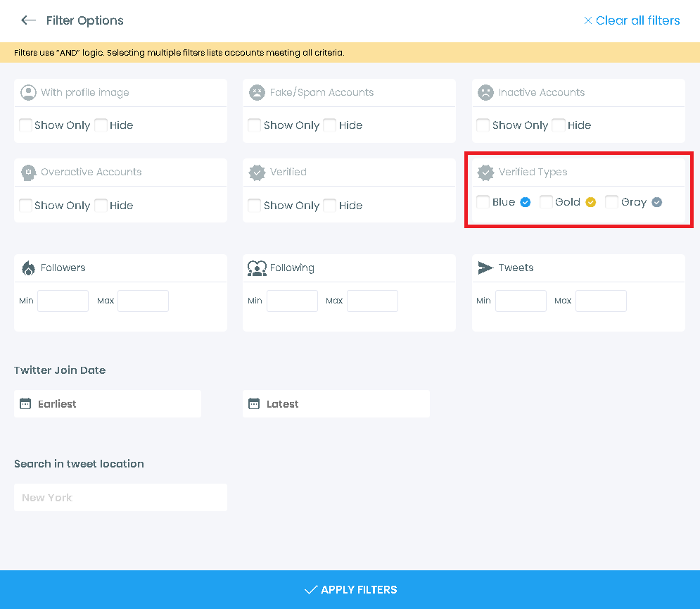
Task: Click the Tweets section label
Action: 516,268
